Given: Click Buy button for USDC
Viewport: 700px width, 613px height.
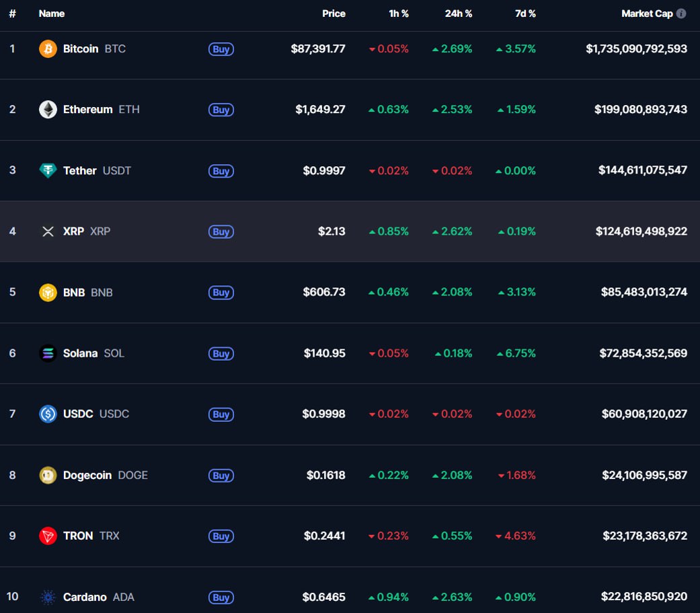Looking at the screenshot, I should (x=221, y=414).
